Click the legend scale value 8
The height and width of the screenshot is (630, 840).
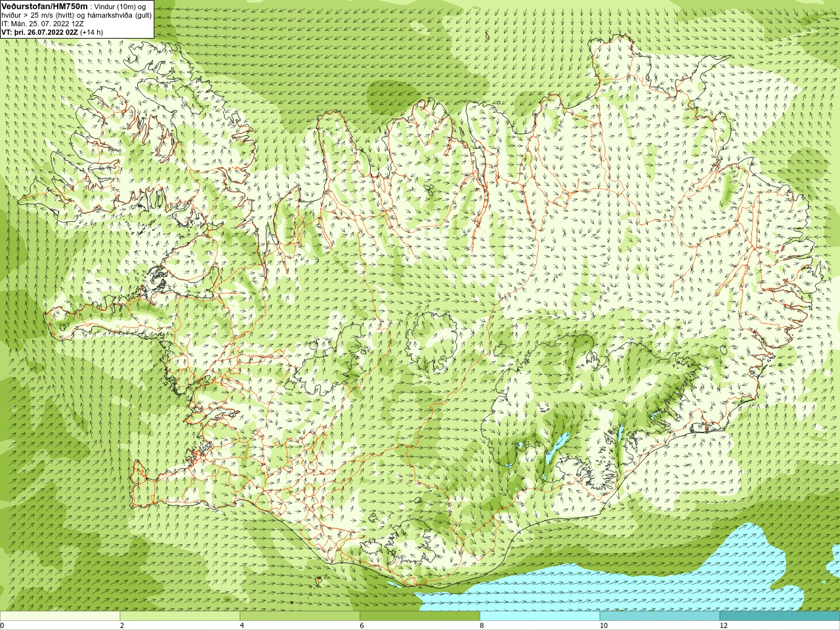coord(482,625)
